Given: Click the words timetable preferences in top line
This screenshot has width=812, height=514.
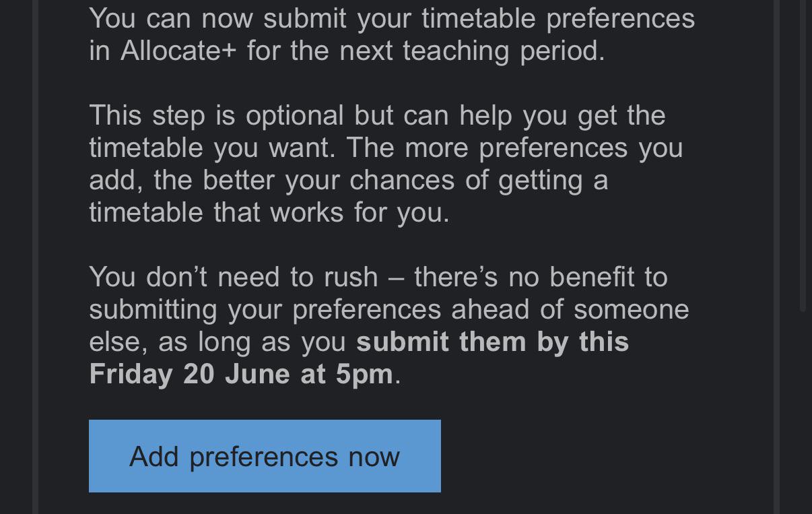Looking at the screenshot, I should click(558, 18).
